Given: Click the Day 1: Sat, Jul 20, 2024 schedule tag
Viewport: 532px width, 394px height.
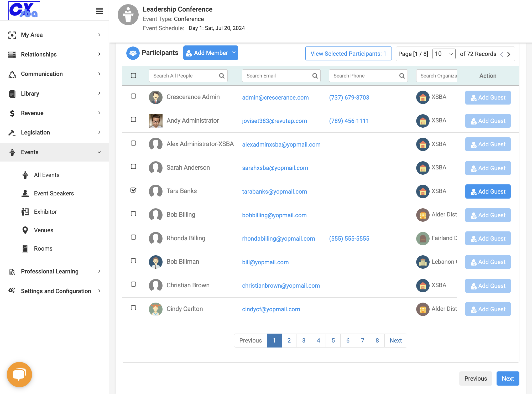Looking at the screenshot, I should (217, 28).
